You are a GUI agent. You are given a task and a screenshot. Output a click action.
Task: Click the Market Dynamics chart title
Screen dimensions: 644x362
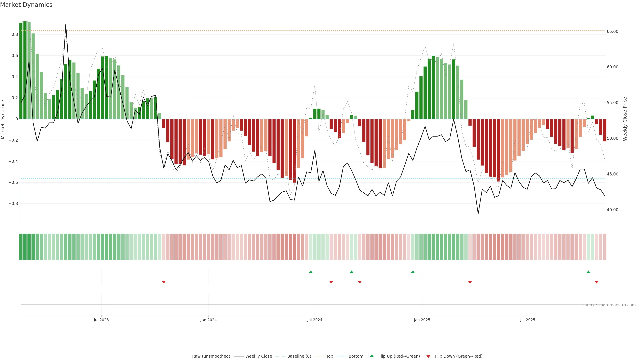(26, 5)
